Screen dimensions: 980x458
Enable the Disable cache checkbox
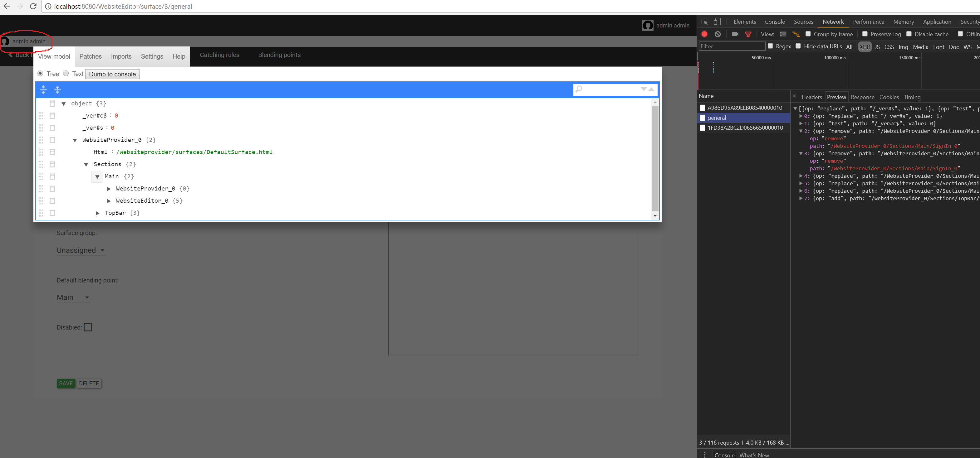click(909, 34)
